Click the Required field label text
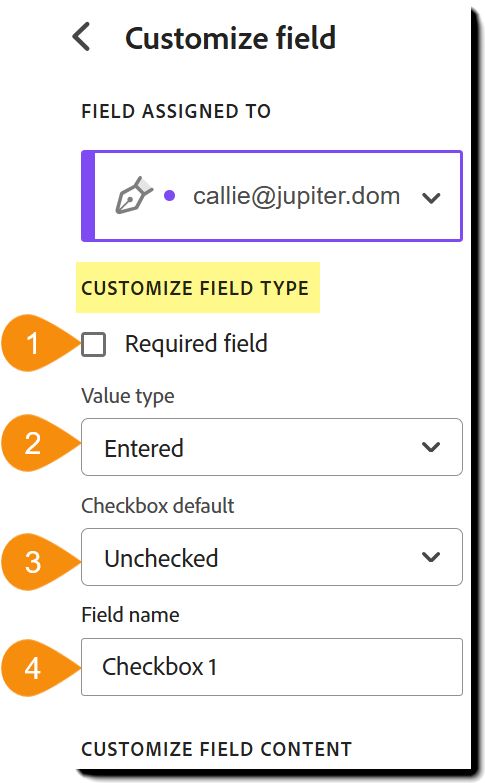This screenshot has height=783, width=485. tap(196, 344)
